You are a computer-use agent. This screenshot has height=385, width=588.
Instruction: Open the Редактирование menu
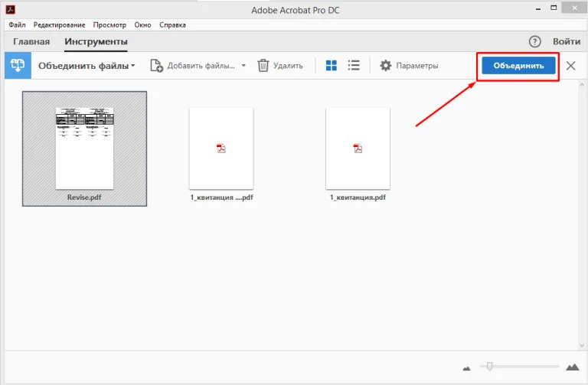[59, 24]
